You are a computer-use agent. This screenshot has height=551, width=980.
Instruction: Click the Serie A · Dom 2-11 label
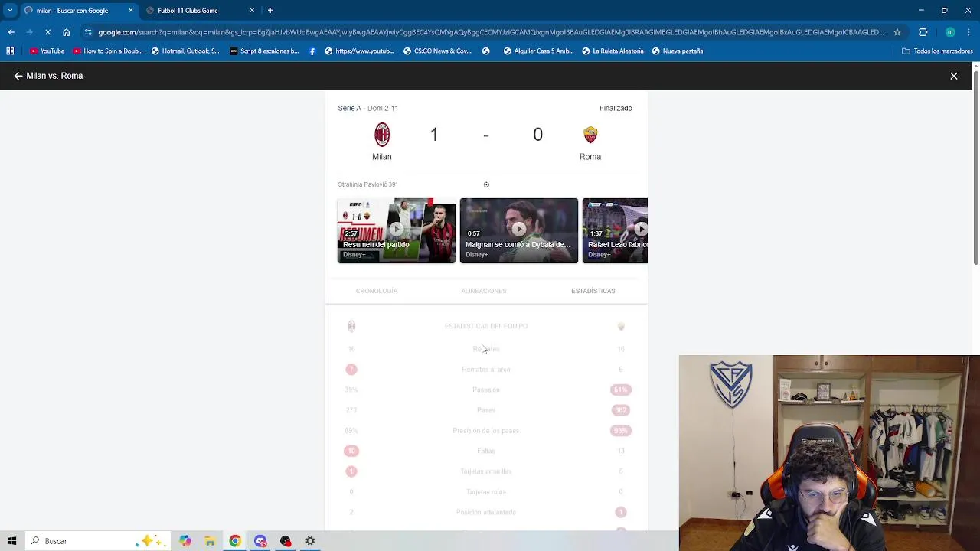[368, 108]
